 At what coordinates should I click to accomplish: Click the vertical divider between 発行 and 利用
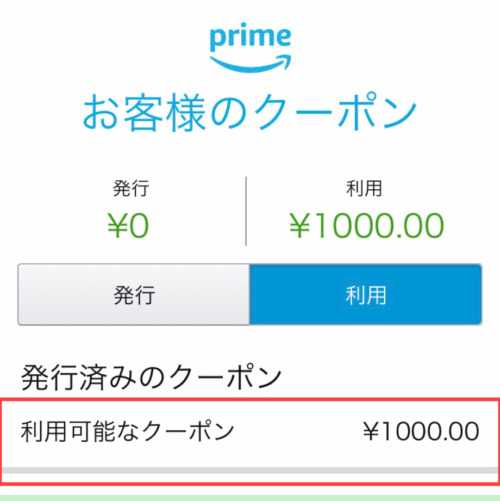coord(246,211)
